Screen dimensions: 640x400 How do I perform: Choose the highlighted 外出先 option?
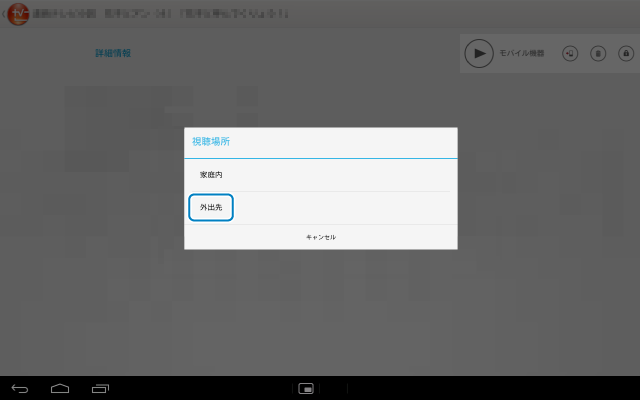pyautogui.click(x=211, y=208)
